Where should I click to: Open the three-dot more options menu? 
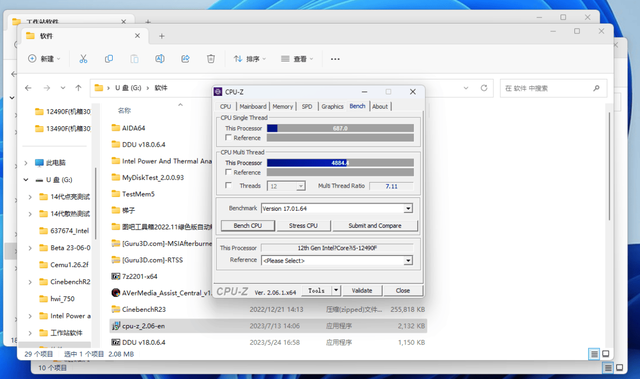click(x=335, y=59)
